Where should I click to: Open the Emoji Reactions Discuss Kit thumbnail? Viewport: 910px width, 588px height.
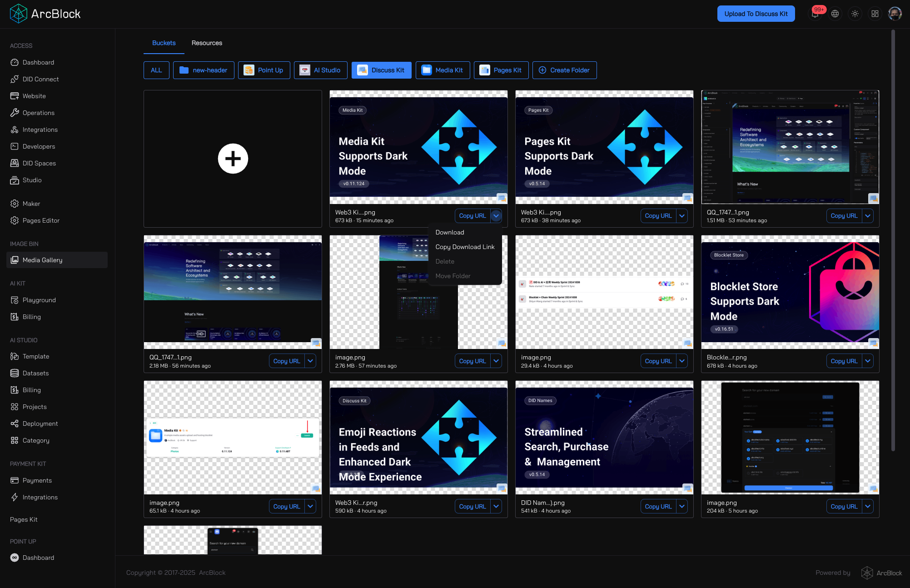[x=418, y=437]
